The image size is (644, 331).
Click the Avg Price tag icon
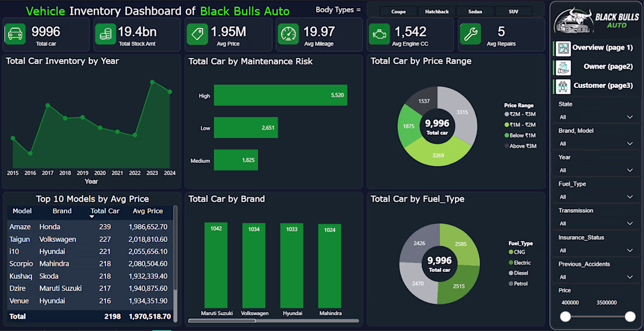197,34
